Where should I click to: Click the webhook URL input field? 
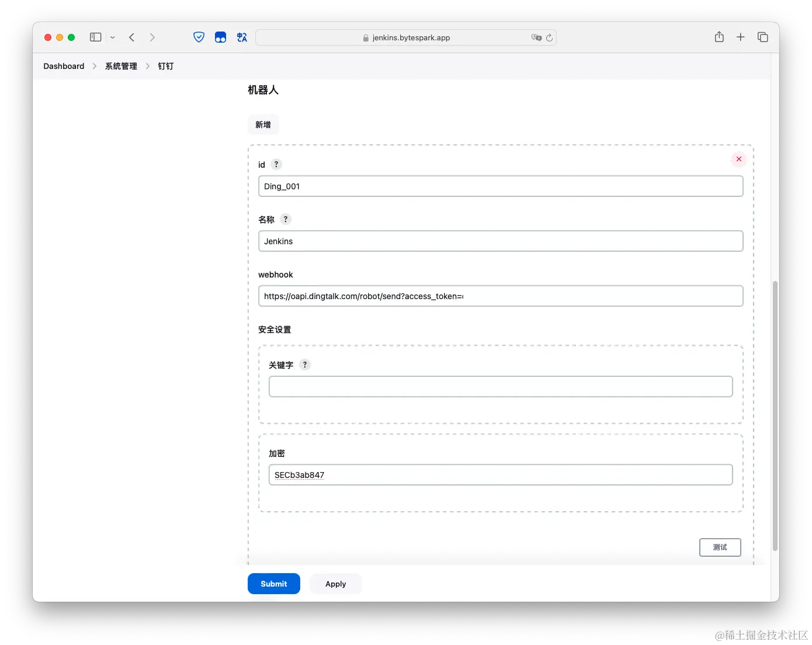click(x=501, y=296)
